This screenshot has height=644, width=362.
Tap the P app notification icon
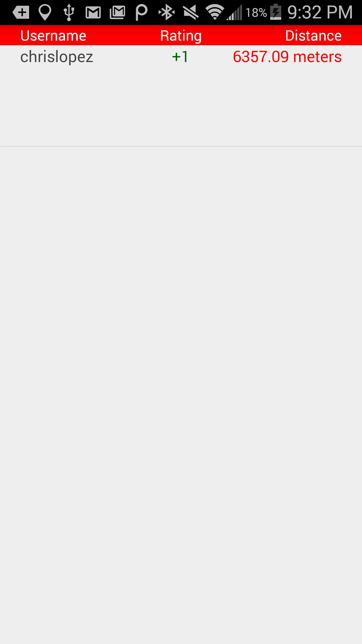[141, 13]
